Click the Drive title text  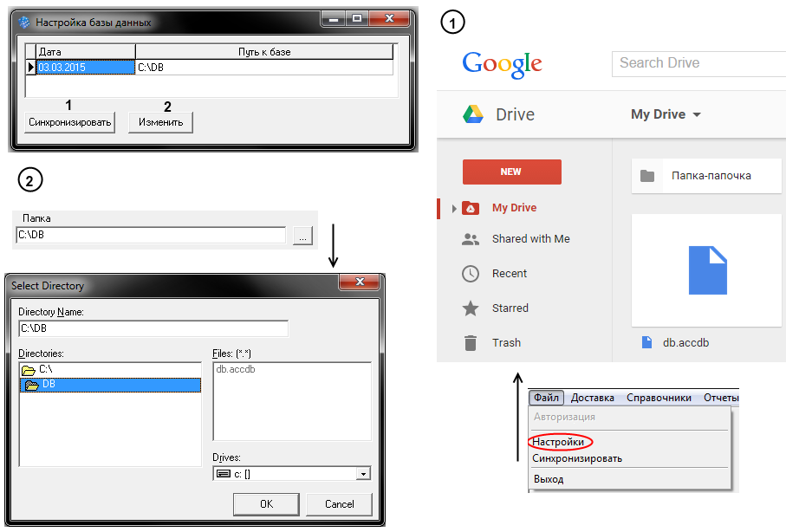coord(515,114)
